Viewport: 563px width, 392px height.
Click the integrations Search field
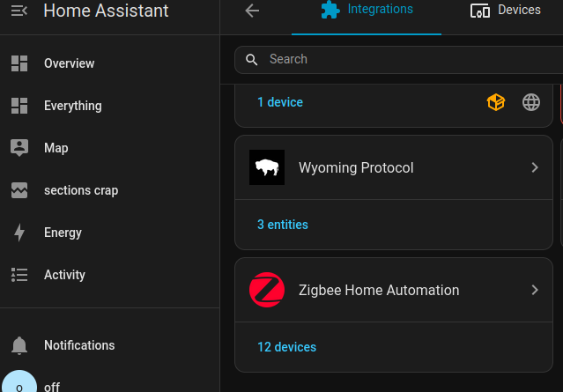(405, 59)
